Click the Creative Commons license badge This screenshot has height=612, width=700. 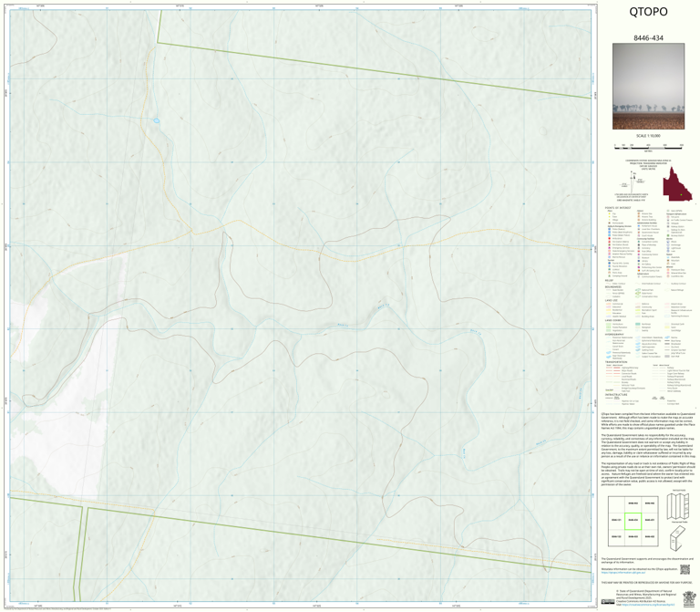(608, 602)
